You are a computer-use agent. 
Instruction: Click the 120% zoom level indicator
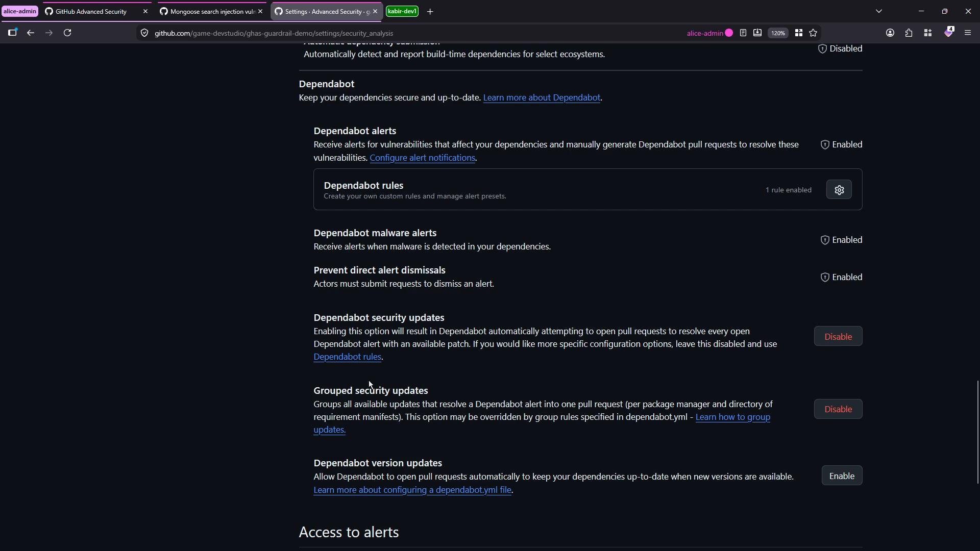pyautogui.click(x=778, y=33)
